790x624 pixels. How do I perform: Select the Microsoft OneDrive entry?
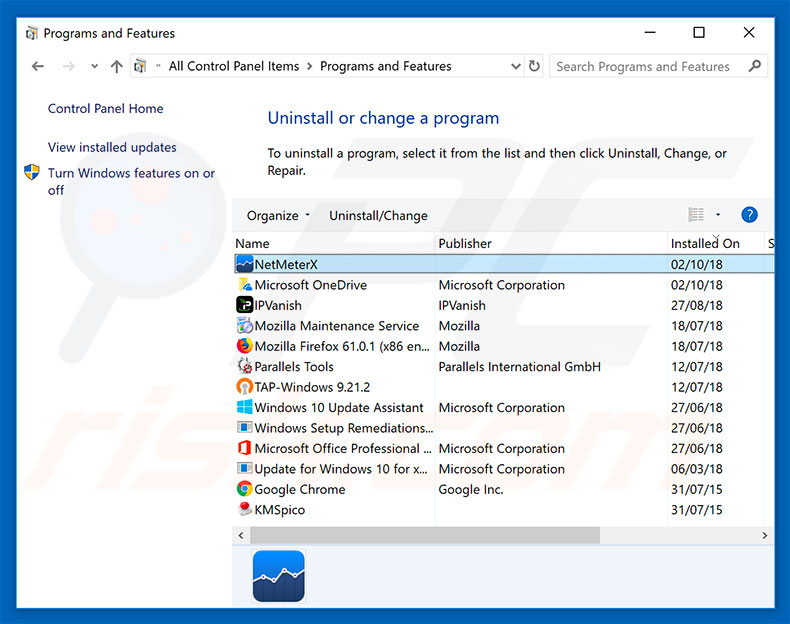click(x=310, y=285)
